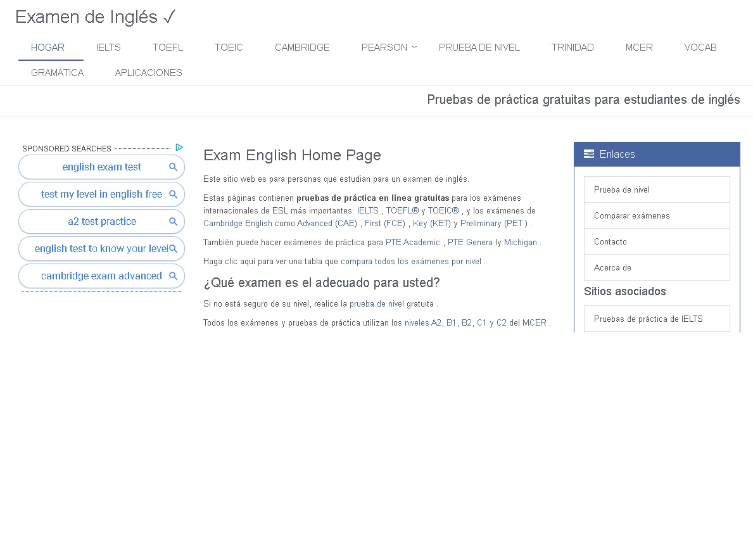Click search icon beside 'english exam test'

coord(173,167)
